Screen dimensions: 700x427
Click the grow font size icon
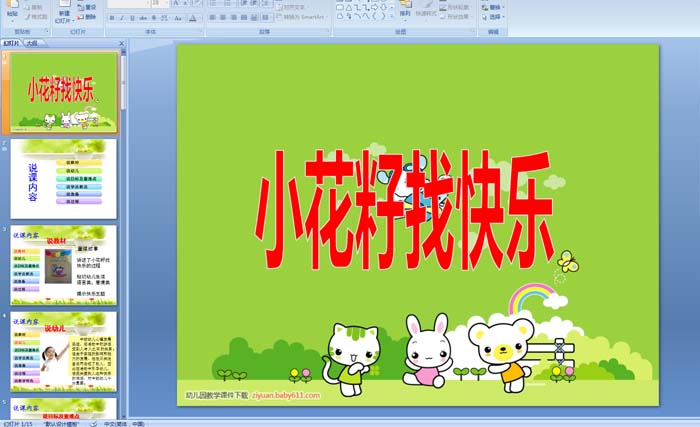(x=176, y=3)
